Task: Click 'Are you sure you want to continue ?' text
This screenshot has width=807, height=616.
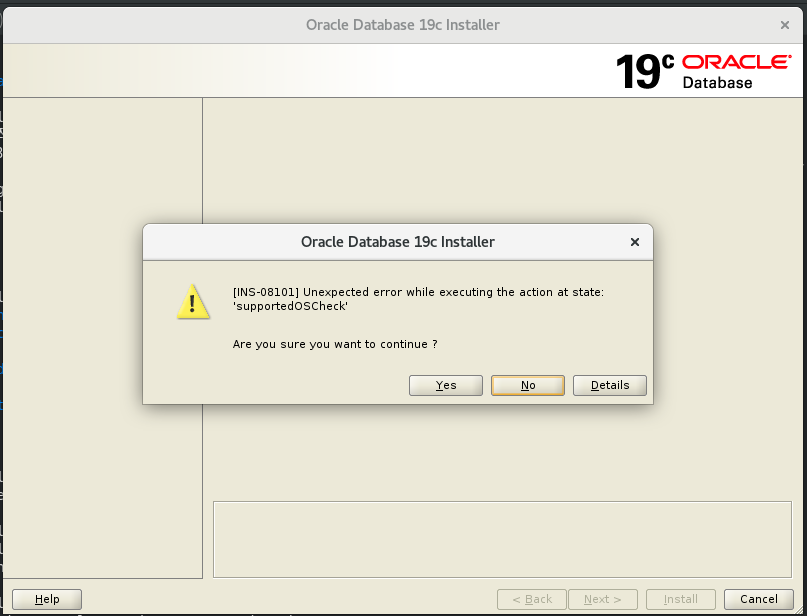Action: 335,344
